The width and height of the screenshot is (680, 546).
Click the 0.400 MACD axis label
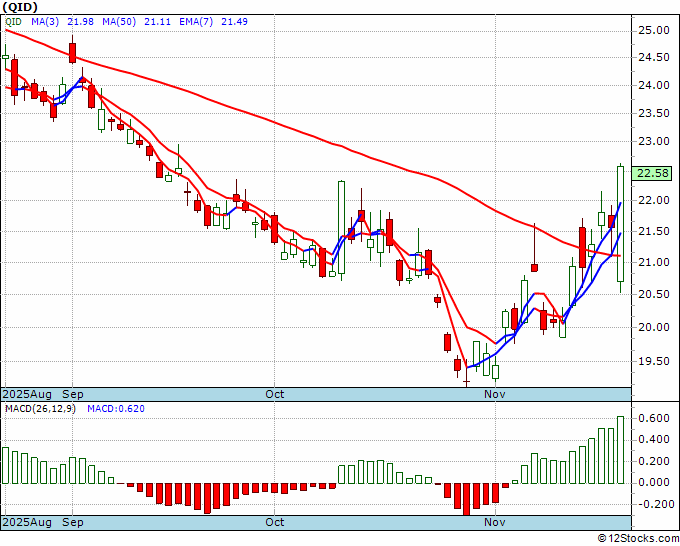(x=654, y=440)
